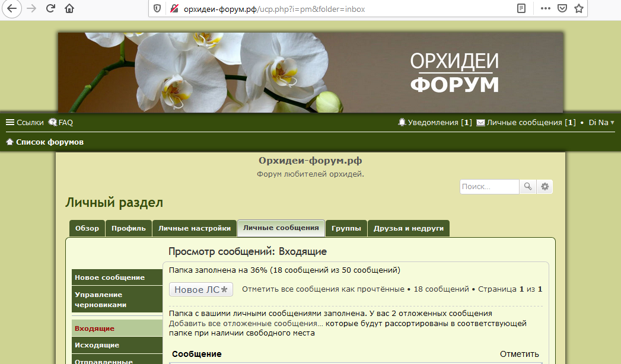Open Управление черновиками in sidebar

click(117, 299)
